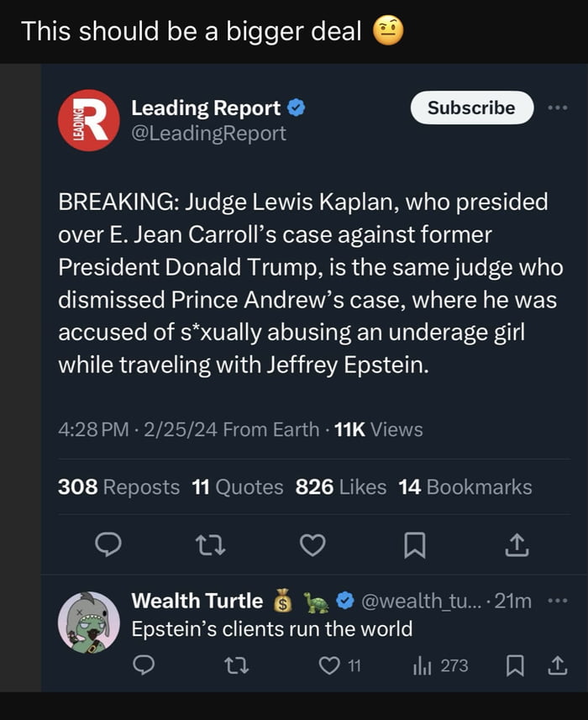Like Wealth Turtle's reply

click(330, 666)
